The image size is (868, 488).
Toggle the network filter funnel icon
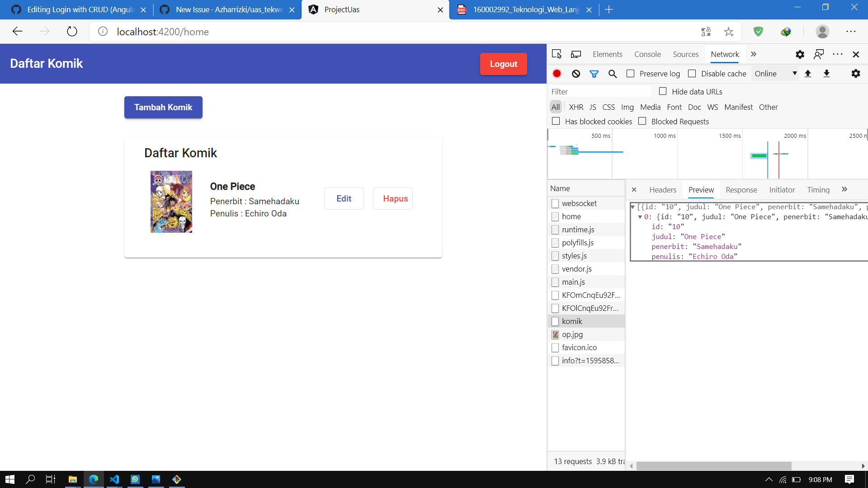(594, 74)
